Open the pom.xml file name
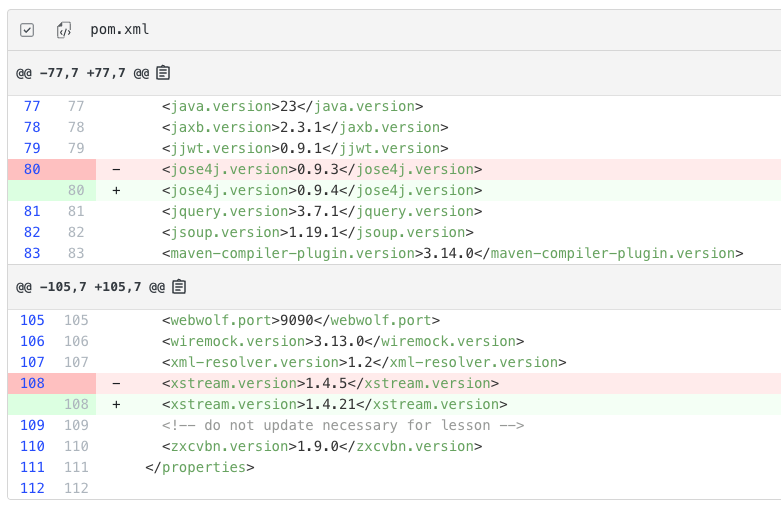The width and height of the screenshot is (781, 527). pos(120,29)
